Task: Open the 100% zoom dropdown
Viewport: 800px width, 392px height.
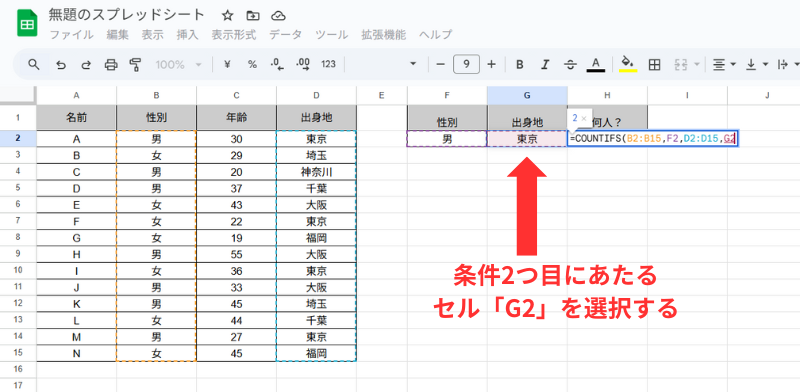Action: [x=179, y=64]
